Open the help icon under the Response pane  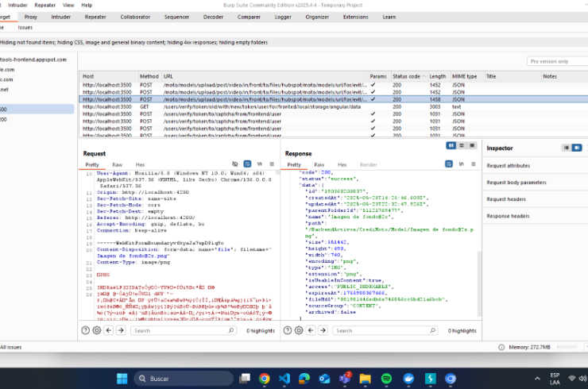[288, 330]
